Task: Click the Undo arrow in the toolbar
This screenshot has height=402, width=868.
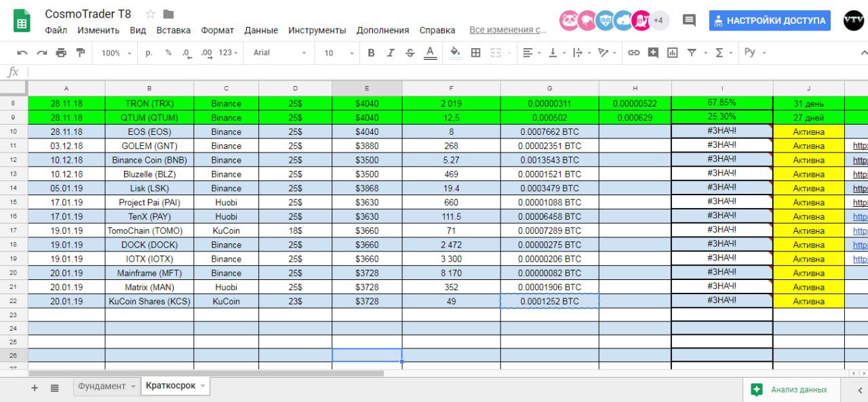Action: [x=22, y=53]
